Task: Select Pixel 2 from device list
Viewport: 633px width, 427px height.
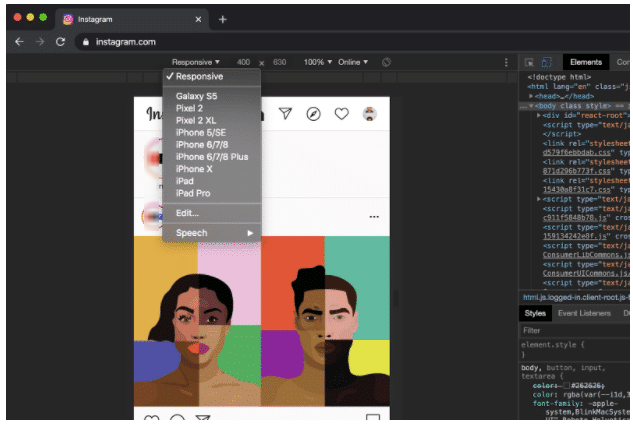Action: click(x=212, y=108)
